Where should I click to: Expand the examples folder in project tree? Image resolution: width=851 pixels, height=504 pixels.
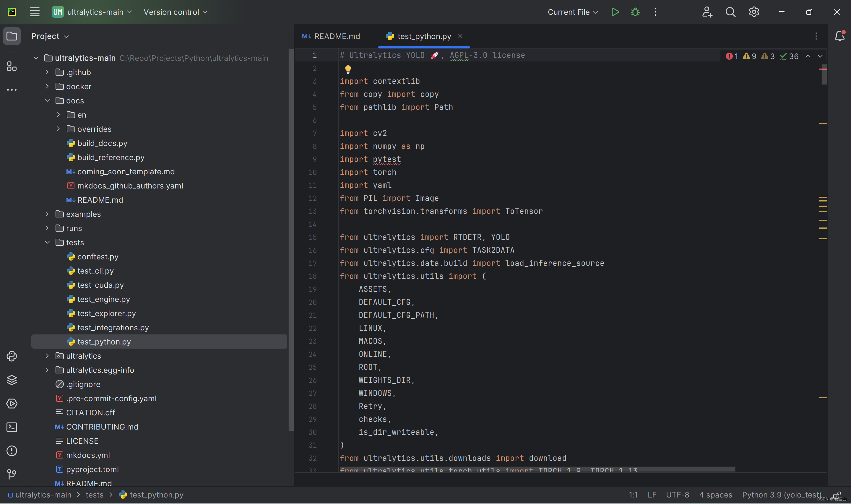[x=47, y=214]
